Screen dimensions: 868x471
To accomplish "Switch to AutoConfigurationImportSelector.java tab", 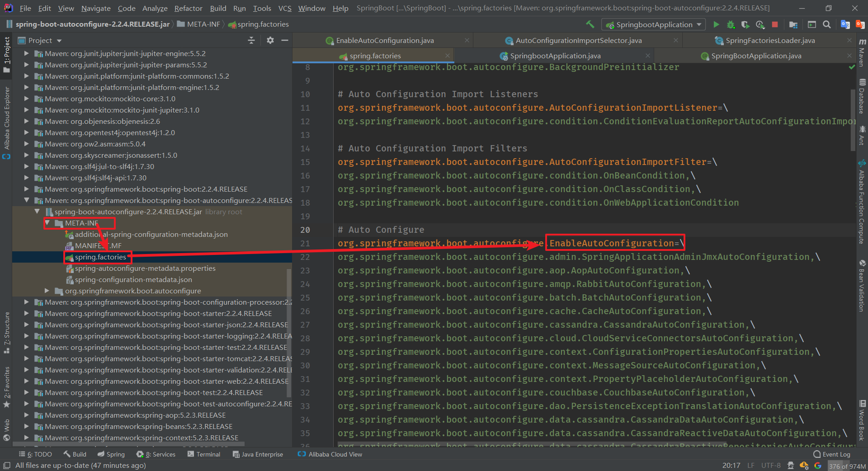I will pos(578,40).
